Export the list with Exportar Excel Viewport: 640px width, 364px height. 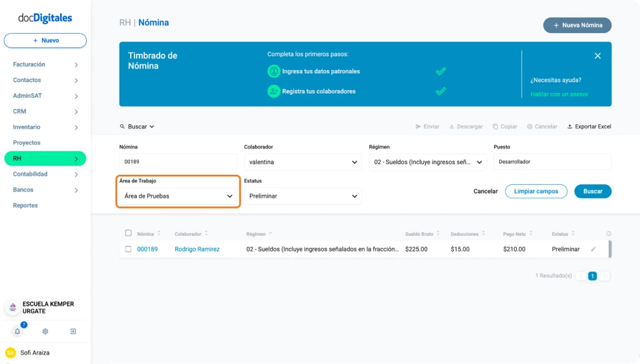(589, 126)
